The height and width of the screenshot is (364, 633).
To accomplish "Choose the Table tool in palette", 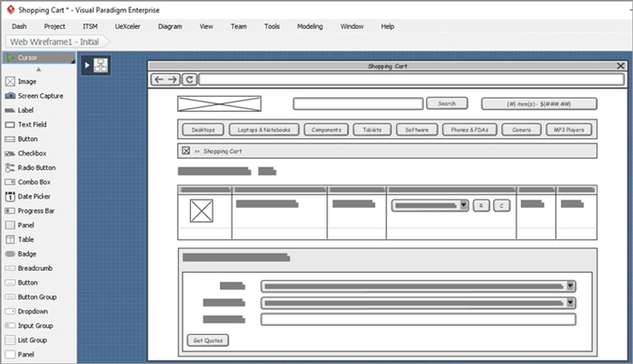I will pos(25,239).
